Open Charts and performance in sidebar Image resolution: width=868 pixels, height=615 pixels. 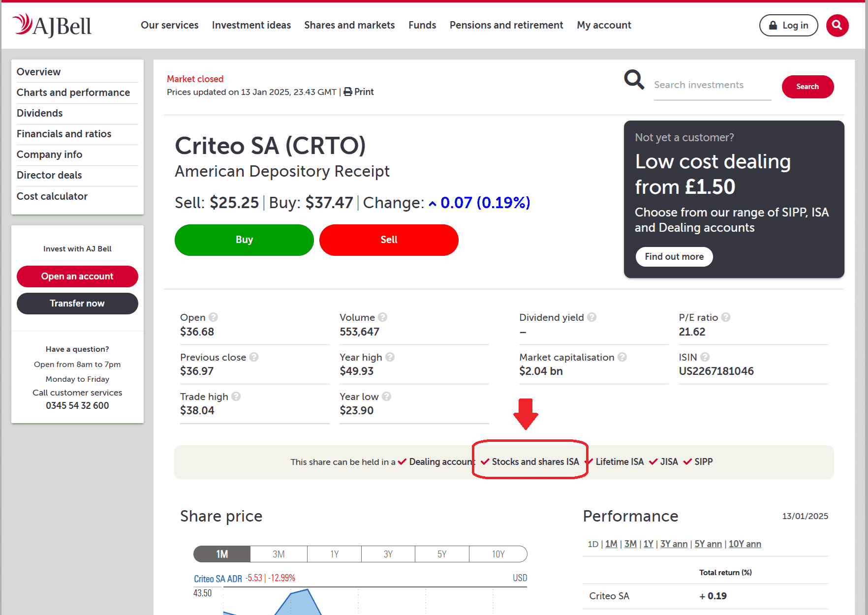[x=73, y=92]
